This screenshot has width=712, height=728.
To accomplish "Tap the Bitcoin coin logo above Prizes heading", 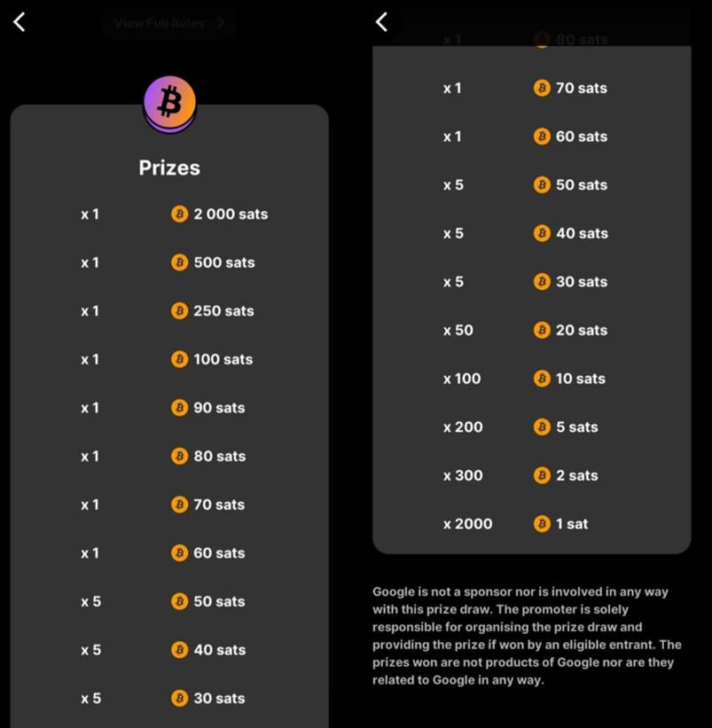I will coord(169,102).
